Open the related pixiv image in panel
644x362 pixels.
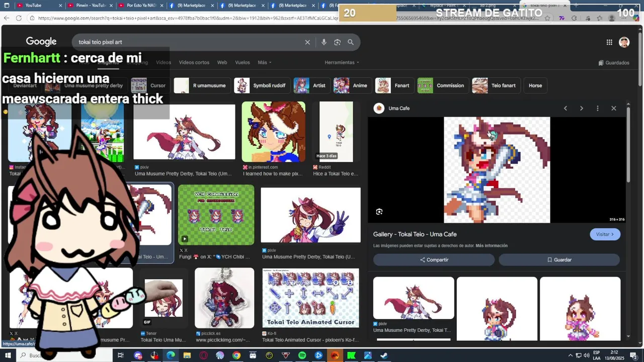tap(414, 298)
